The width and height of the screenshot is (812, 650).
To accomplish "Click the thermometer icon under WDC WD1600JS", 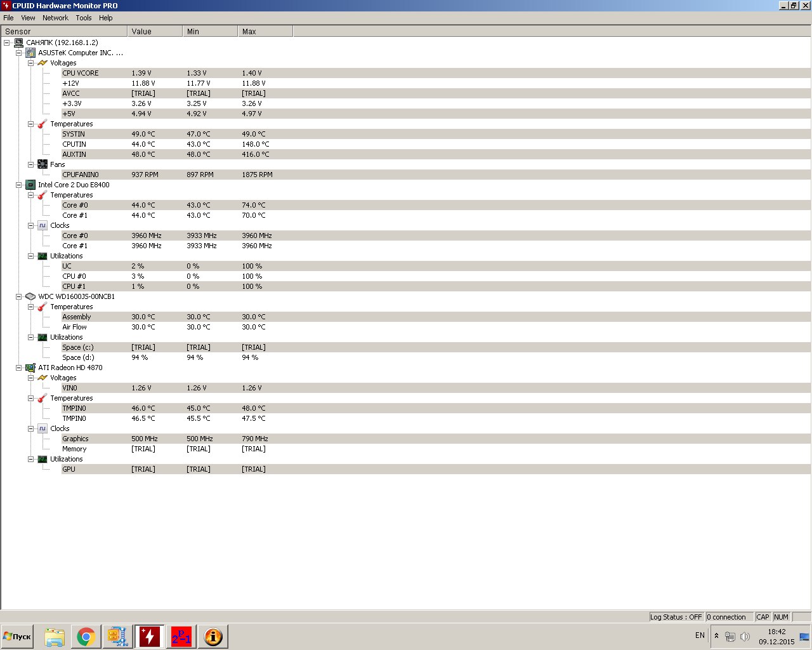I will coord(43,307).
